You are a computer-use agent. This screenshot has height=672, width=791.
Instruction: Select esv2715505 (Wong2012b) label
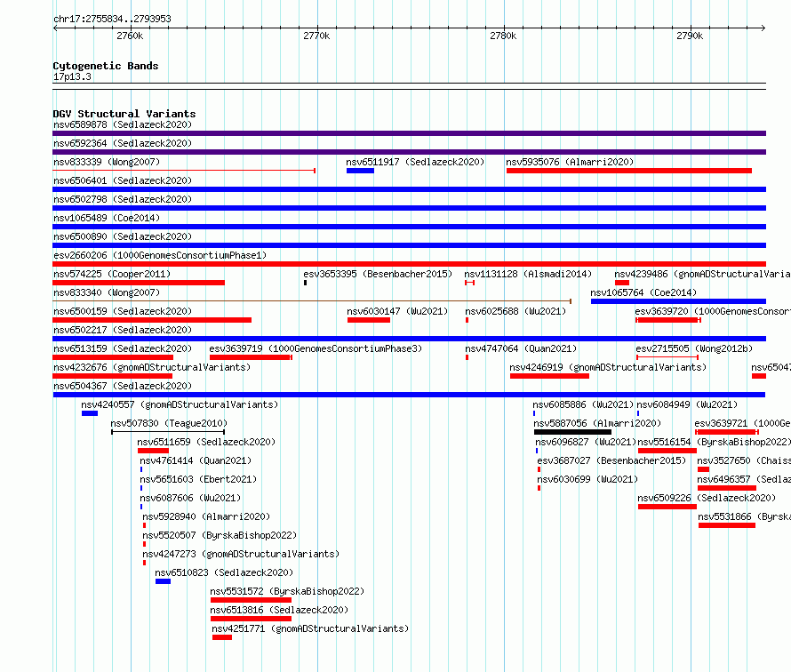[x=694, y=348]
